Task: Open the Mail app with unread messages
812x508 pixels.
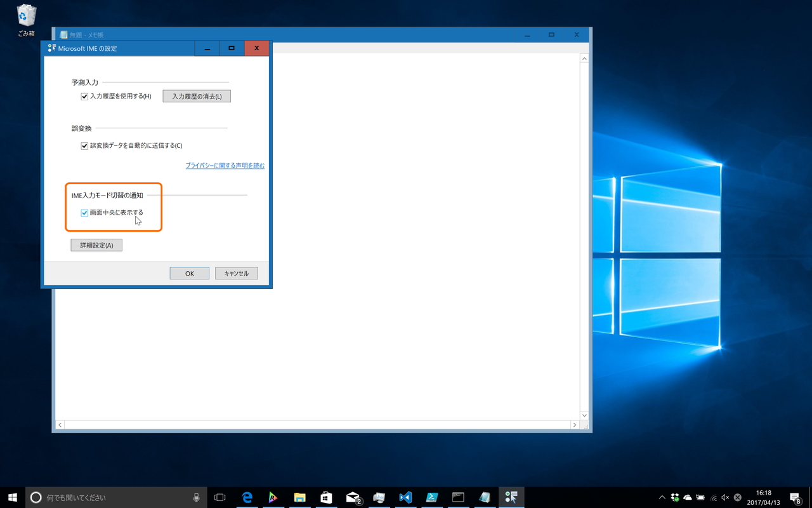Action: click(353, 497)
